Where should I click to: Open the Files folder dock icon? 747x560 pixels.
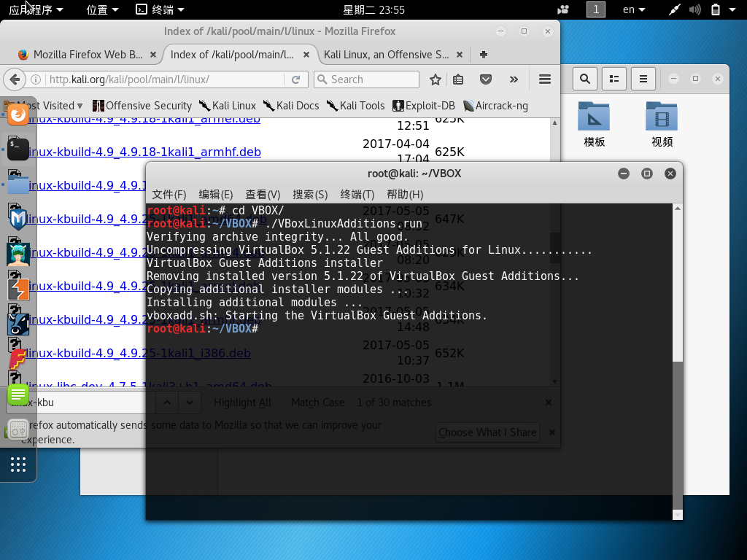18,184
